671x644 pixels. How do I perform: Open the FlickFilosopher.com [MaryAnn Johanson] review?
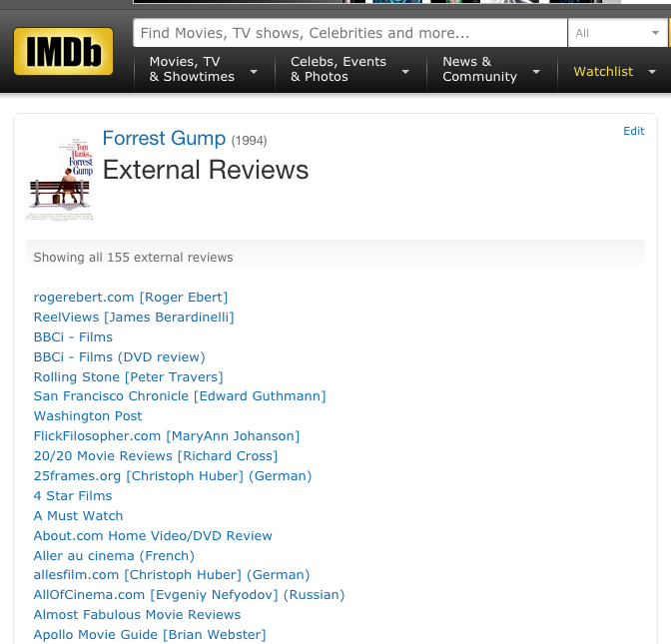[x=167, y=436]
